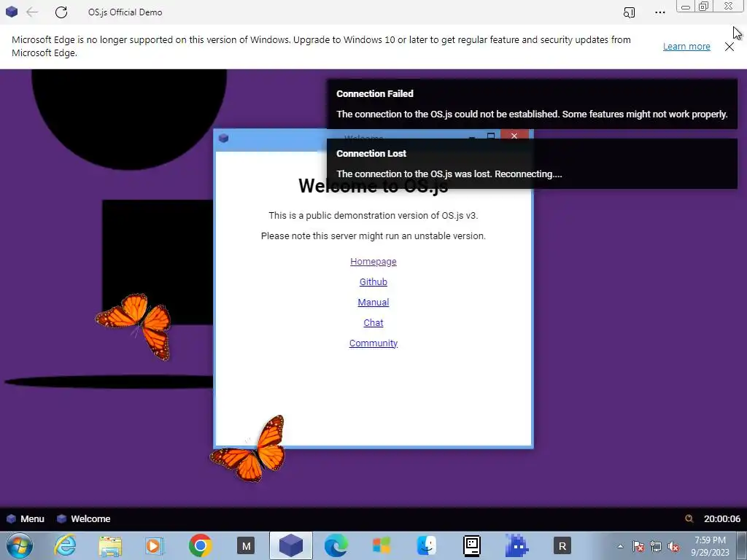Click the OS.js panel search magnifier icon
Viewport: 747px width, 560px height.
click(689, 519)
